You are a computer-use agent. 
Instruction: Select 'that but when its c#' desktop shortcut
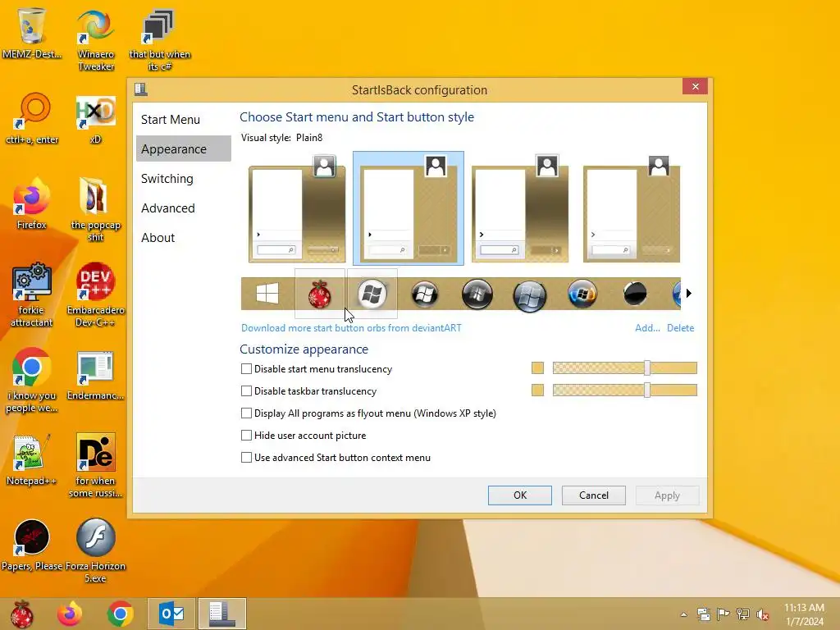(159, 39)
